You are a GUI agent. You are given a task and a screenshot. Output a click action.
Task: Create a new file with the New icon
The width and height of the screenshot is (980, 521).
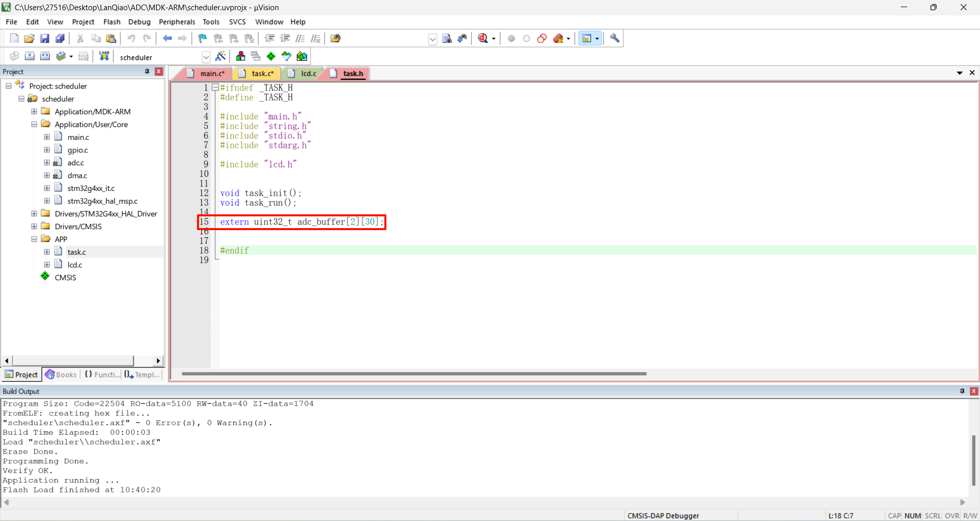14,38
